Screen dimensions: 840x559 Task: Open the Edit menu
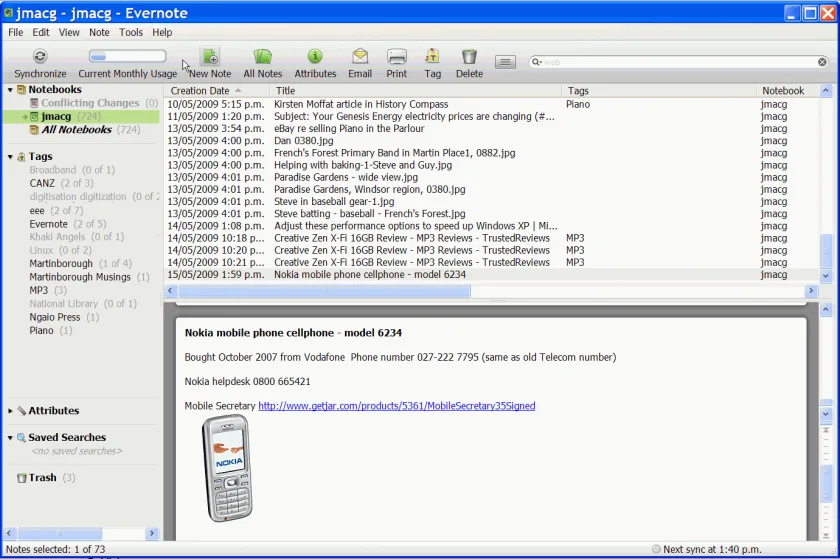[x=41, y=32]
